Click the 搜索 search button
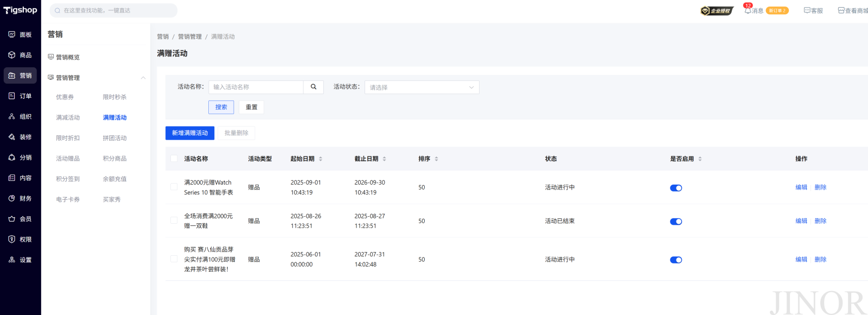 221,107
